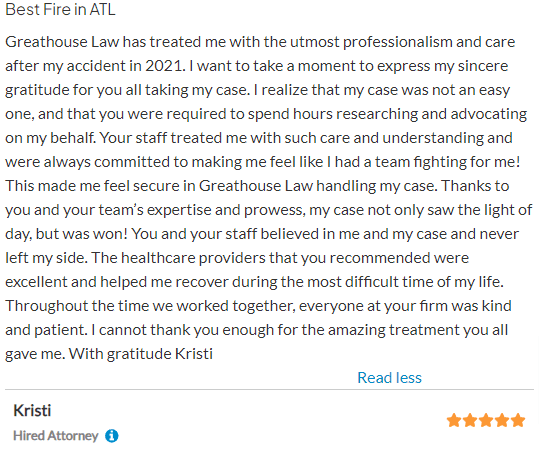Click the year 2021 in the review

click(163, 66)
